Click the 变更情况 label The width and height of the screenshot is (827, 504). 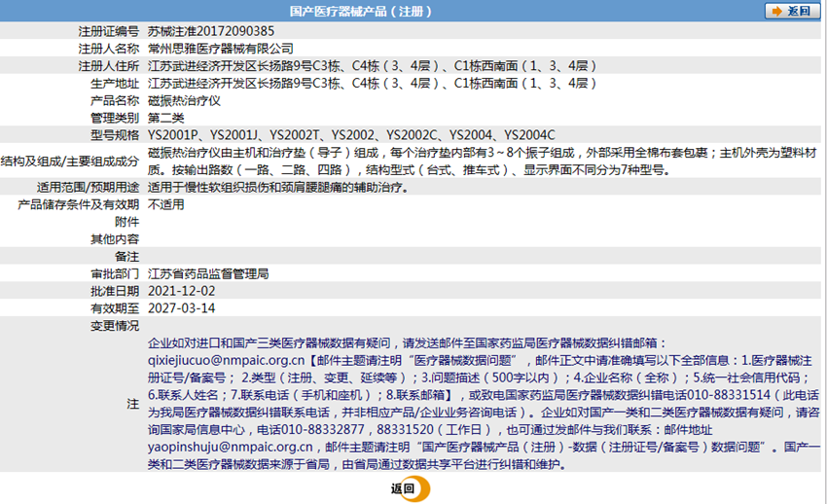(x=115, y=326)
